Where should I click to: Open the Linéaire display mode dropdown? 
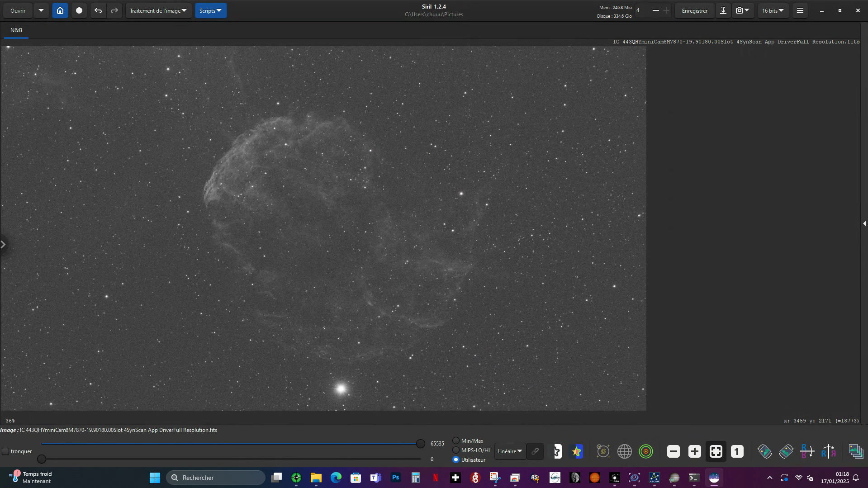(510, 451)
